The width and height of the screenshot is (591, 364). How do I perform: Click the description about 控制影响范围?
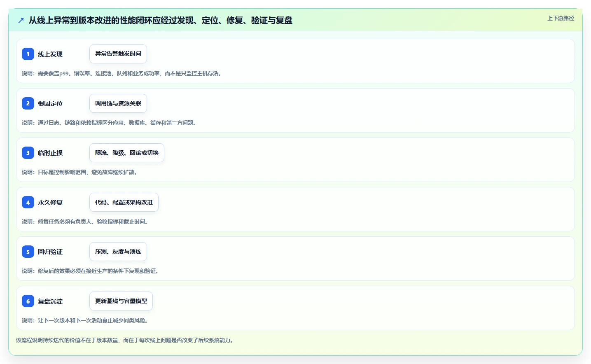(80, 172)
